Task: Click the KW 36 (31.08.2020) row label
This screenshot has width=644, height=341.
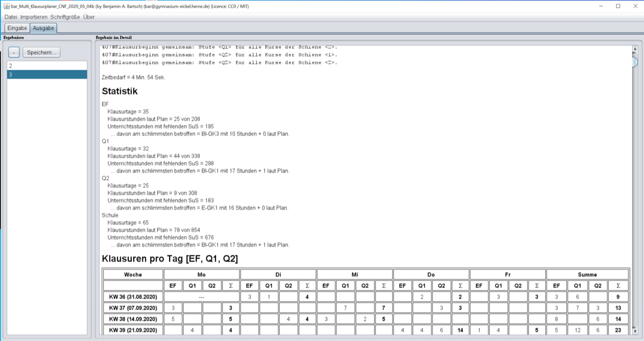Action: click(x=133, y=297)
